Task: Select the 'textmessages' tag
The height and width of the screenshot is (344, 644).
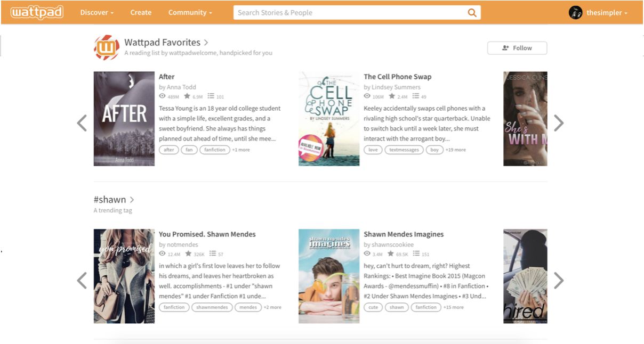Action: 404,150
